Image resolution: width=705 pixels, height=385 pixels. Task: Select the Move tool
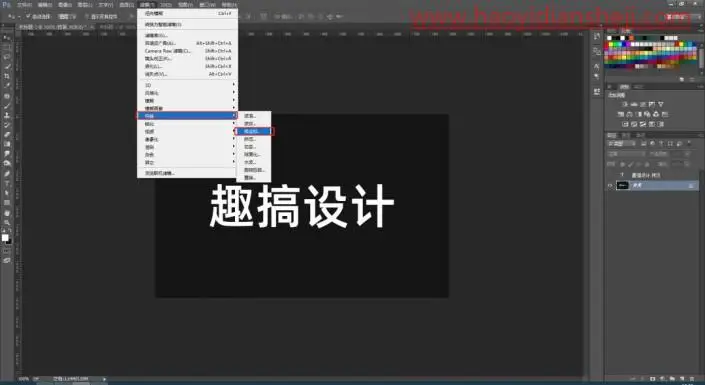7,38
